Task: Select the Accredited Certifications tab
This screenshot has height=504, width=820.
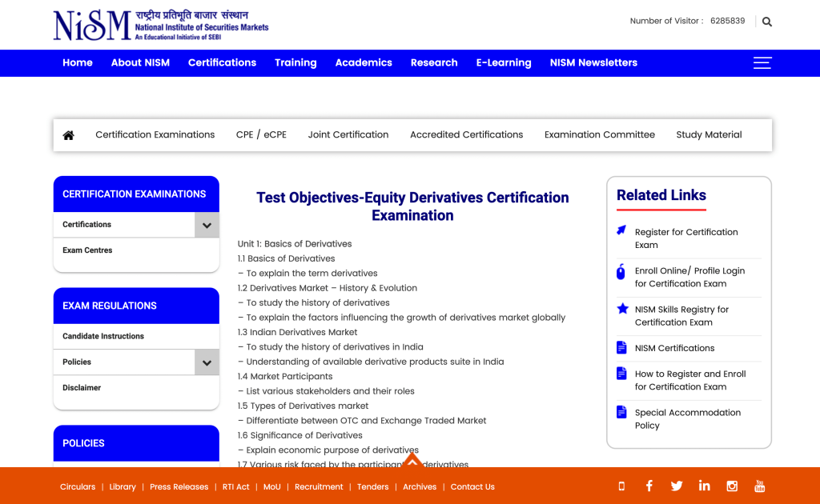Action: (x=467, y=134)
